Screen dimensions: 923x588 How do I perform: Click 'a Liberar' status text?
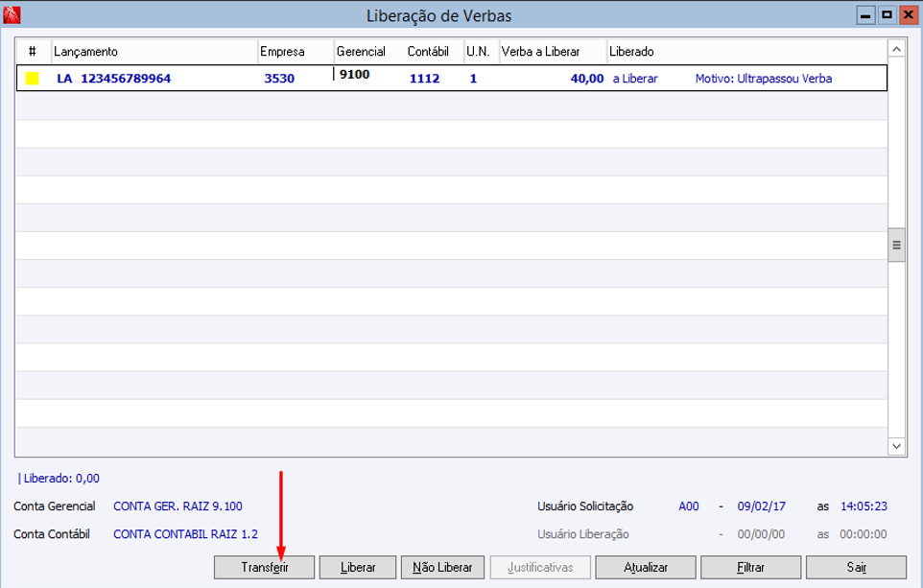point(635,79)
